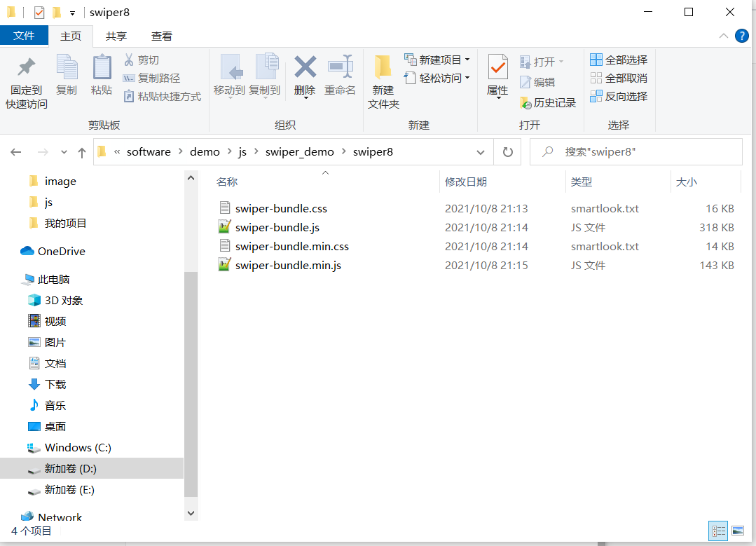Click the Paste clipboard icon

(x=102, y=75)
